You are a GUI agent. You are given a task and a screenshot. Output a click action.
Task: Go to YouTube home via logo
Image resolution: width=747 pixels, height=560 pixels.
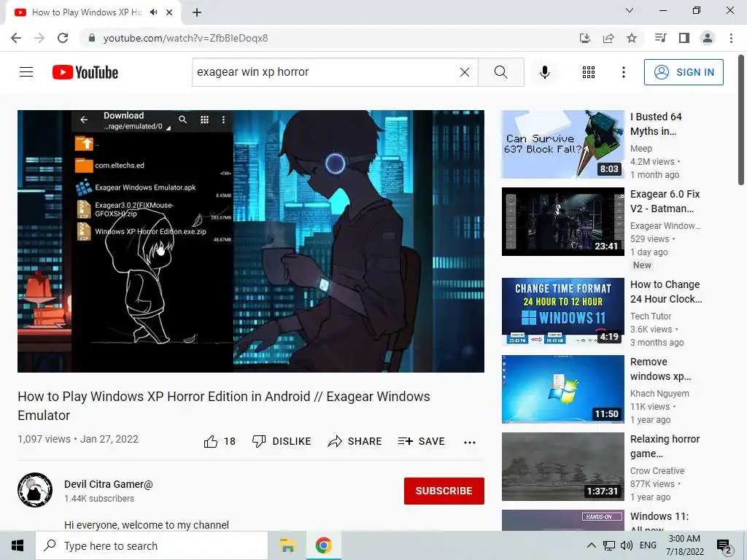tap(85, 72)
